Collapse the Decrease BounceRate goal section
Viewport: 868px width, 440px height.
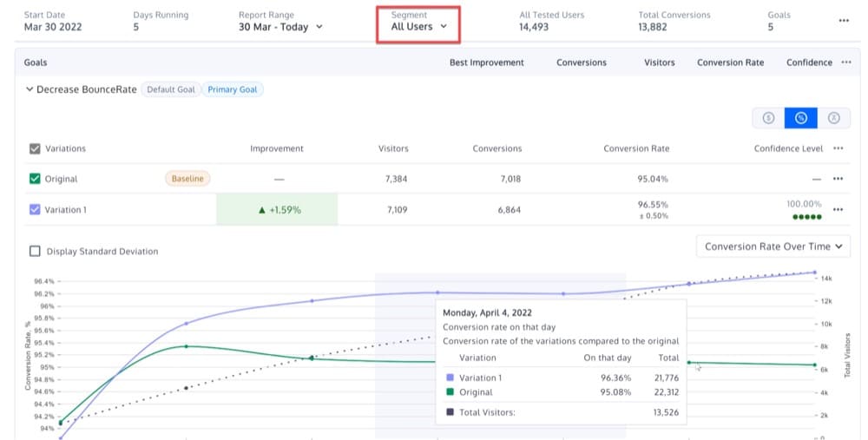[x=30, y=89]
